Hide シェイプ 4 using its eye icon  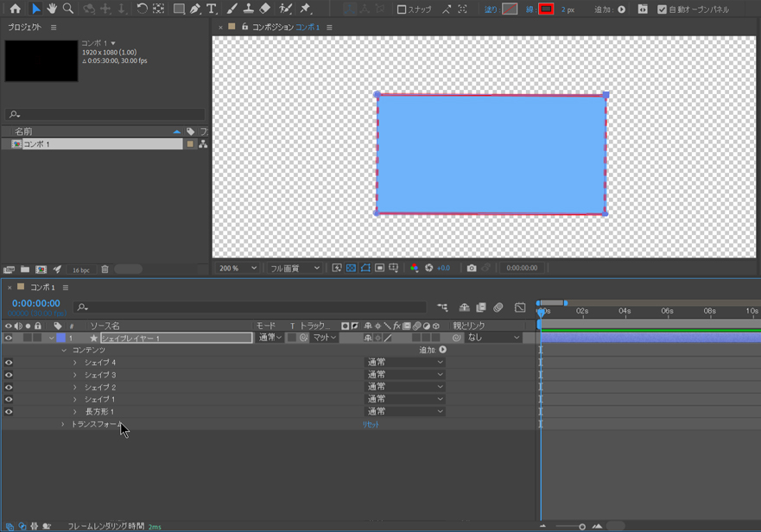9,363
